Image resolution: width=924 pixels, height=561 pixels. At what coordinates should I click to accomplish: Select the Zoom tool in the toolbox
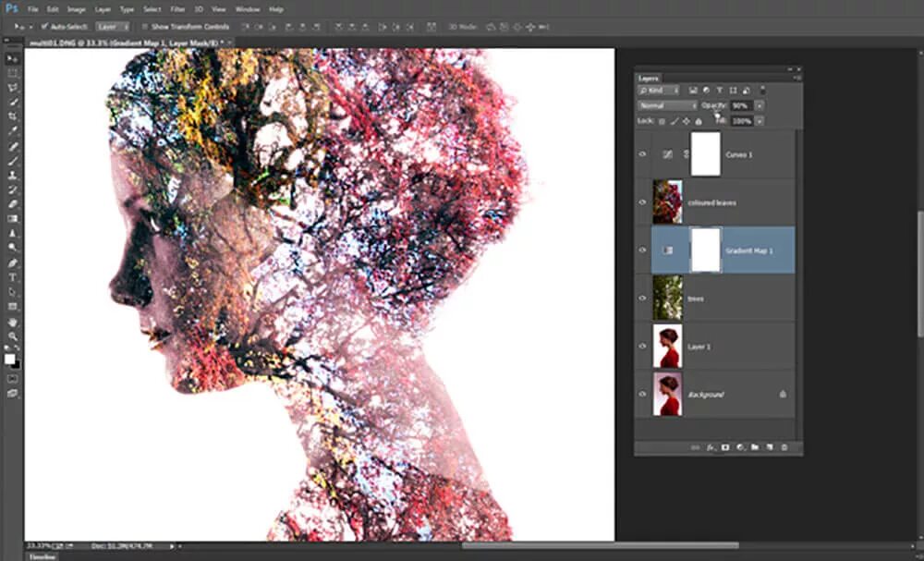[12, 336]
